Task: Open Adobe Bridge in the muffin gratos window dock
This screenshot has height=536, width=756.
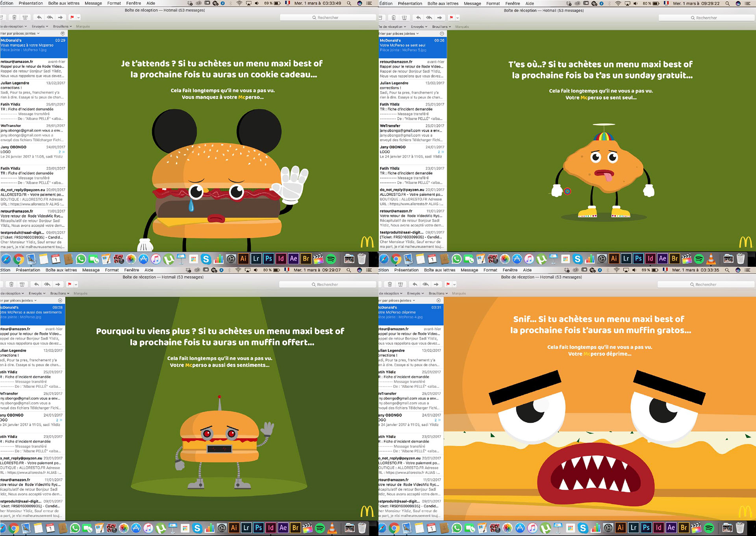Action: point(684,528)
